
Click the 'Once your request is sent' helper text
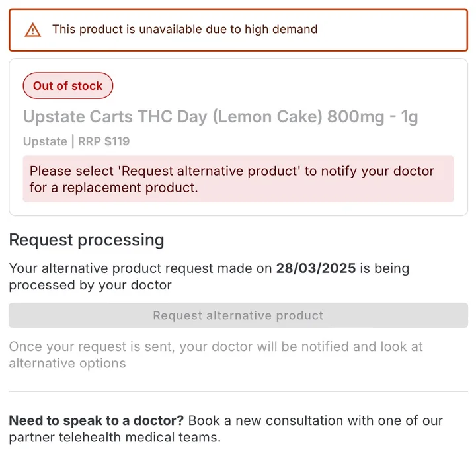point(216,346)
